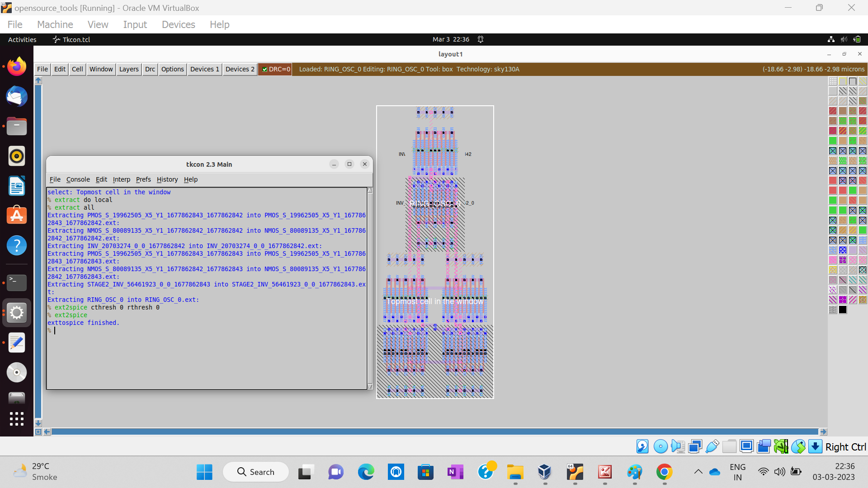Open tkcon History menu
This screenshot has width=868, height=488.
tap(167, 179)
